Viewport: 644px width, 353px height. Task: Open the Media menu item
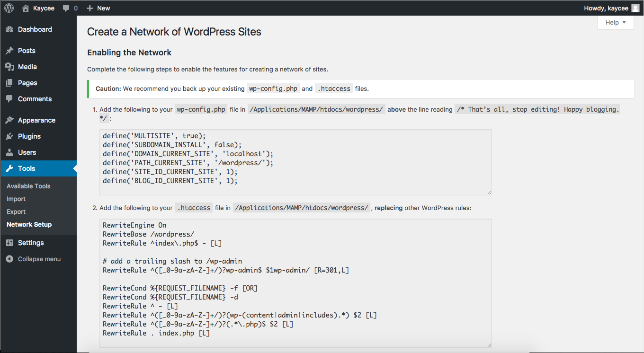27,67
